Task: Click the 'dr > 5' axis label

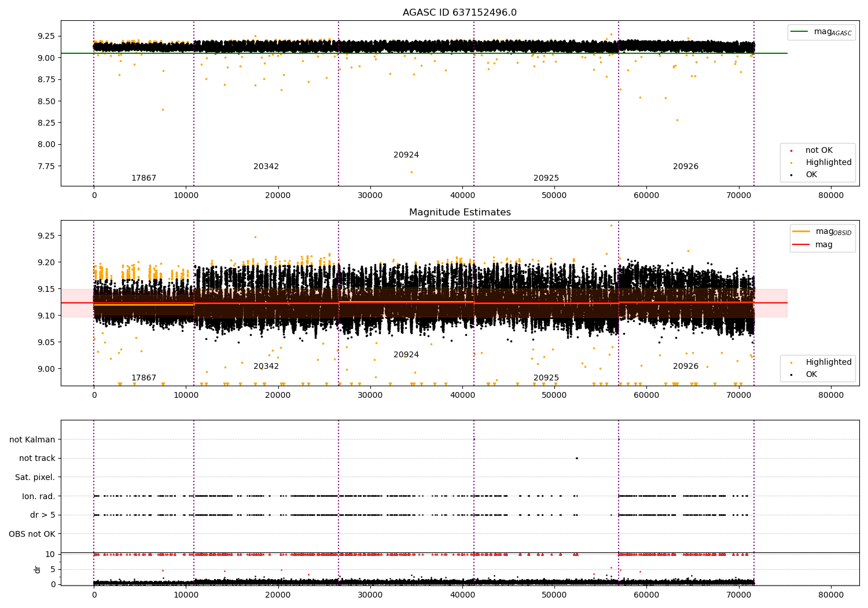Action: point(43,515)
